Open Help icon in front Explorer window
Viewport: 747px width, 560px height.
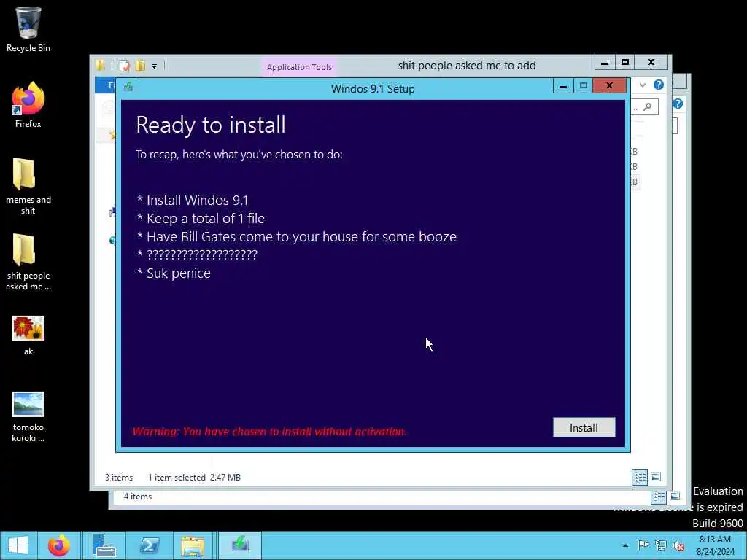pos(659,85)
